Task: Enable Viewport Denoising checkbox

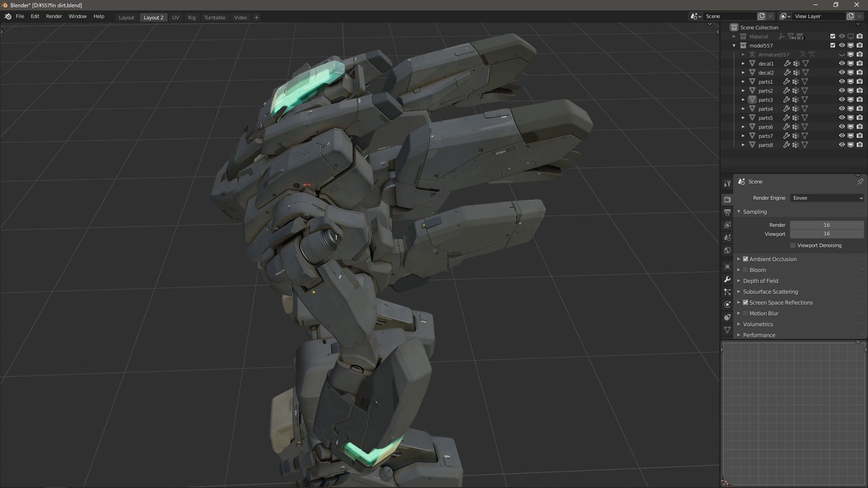Action: pyautogui.click(x=793, y=245)
